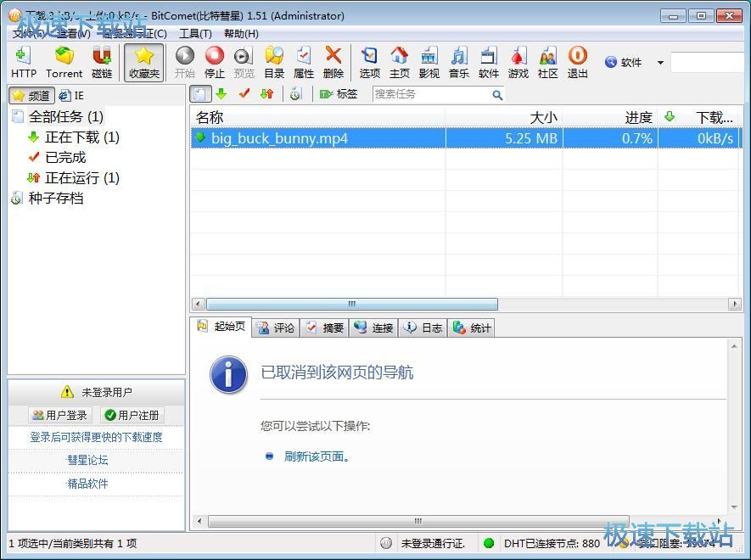This screenshot has height=560, width=751.
Task: Click the 标签 tag button
Action: pos(339,94)
